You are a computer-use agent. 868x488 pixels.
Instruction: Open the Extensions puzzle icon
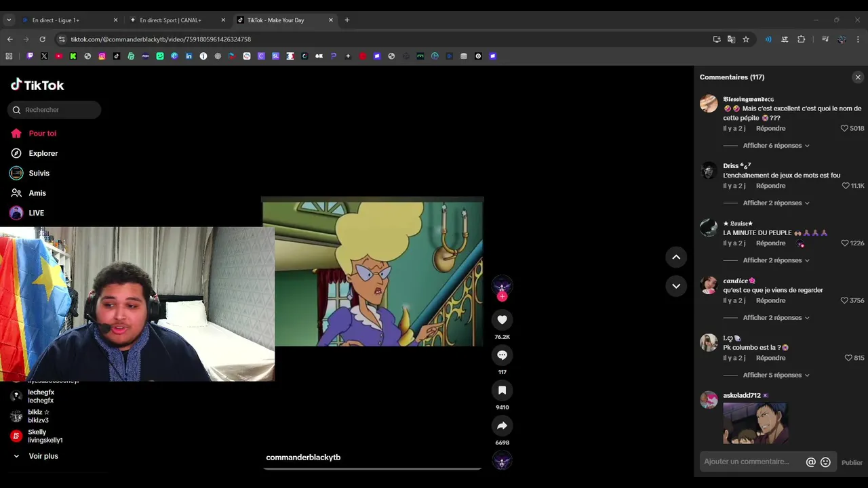pyautogui.click(x=801, y=39)
